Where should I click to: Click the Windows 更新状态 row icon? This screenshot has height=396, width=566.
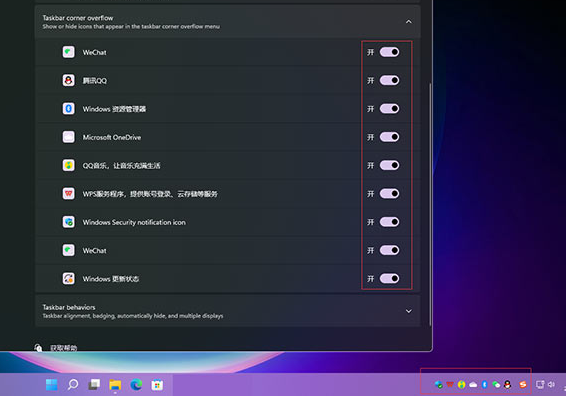69,279
